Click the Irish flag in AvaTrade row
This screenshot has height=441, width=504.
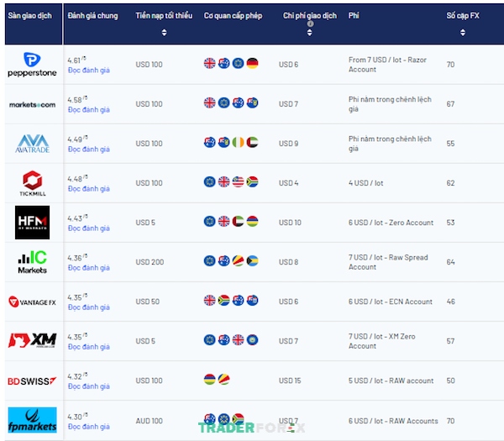point(239,142)
